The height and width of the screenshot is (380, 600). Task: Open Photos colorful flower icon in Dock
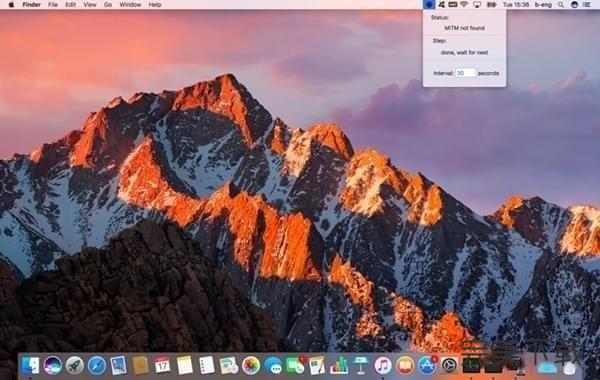pos(251,365)
